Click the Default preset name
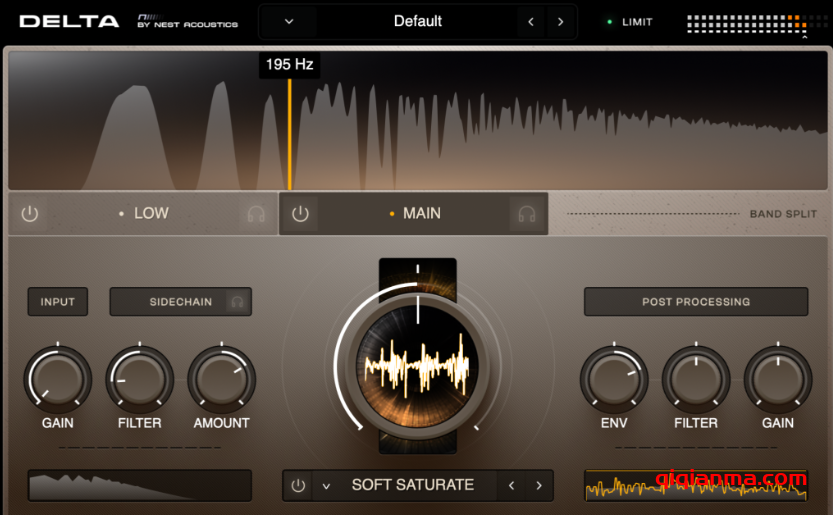 coord(418,21)
